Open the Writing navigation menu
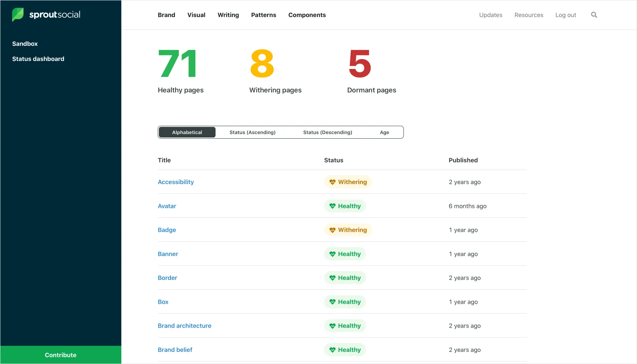This screenshot has width=637, height=364. tap(228, 15)
